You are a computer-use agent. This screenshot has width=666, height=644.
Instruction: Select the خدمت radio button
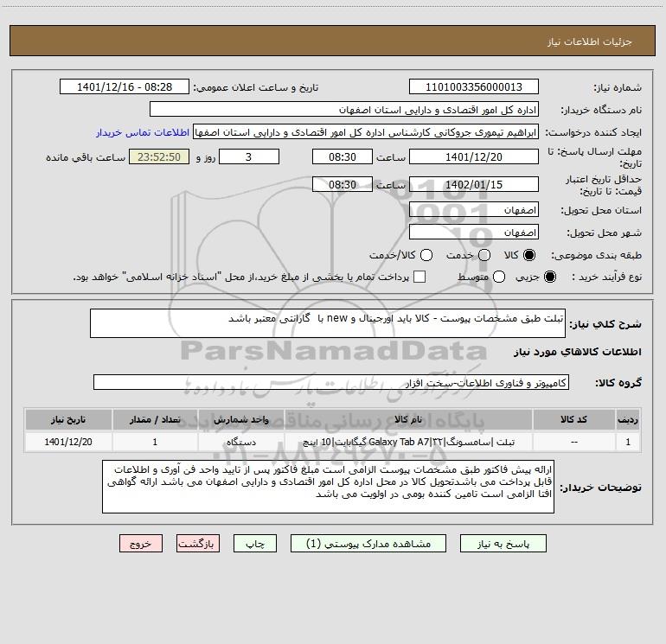coord(484,255)
